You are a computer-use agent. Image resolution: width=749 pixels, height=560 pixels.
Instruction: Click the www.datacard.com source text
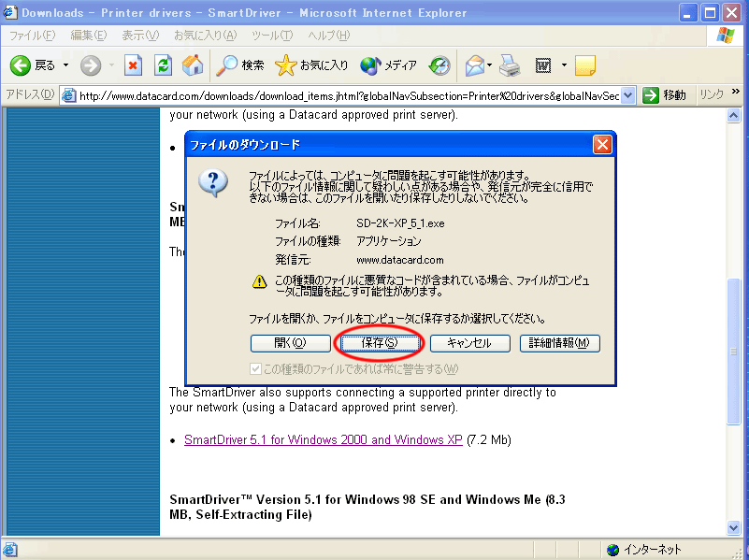point(400,260)
